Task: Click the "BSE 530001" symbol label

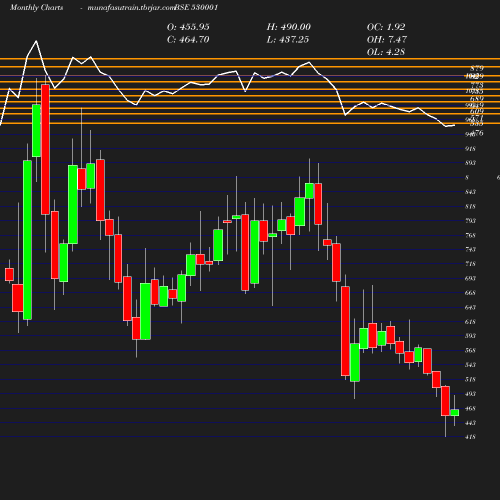Action: pos(196,7)
